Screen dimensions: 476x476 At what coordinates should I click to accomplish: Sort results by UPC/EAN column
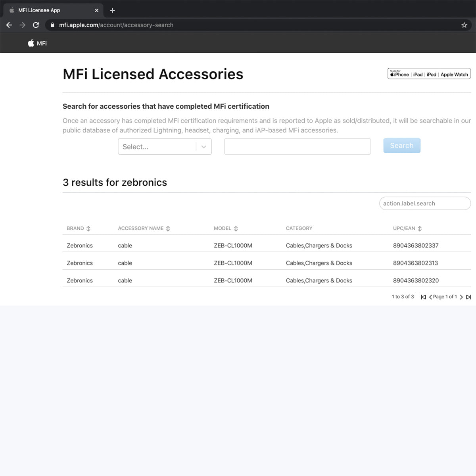point(420,228)
